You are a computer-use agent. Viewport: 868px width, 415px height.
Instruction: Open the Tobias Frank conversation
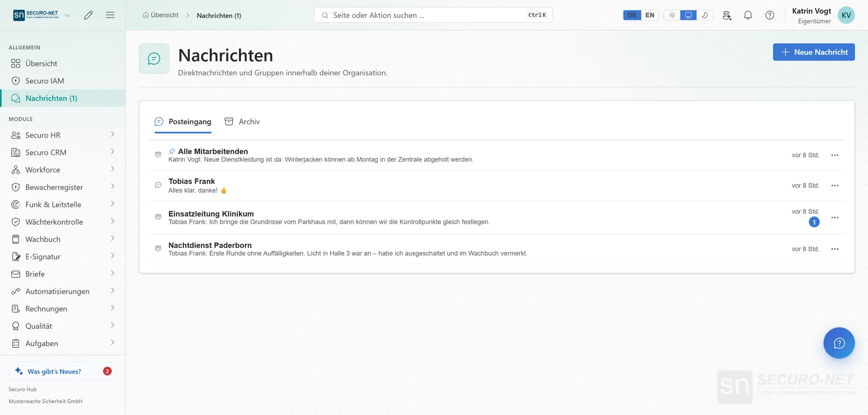497,186
